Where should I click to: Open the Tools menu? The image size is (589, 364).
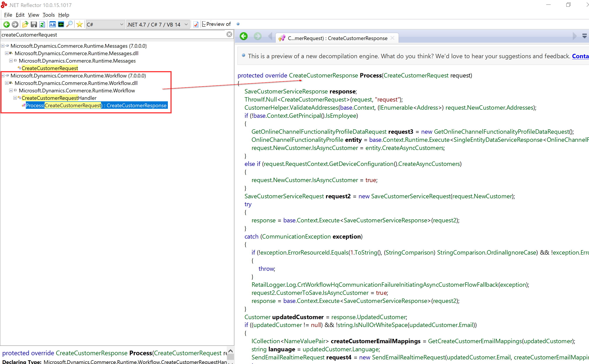[48, 15]
